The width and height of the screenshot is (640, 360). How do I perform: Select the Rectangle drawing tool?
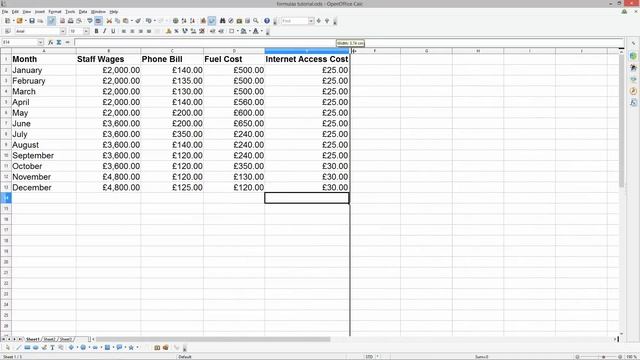tap(27, 347)
